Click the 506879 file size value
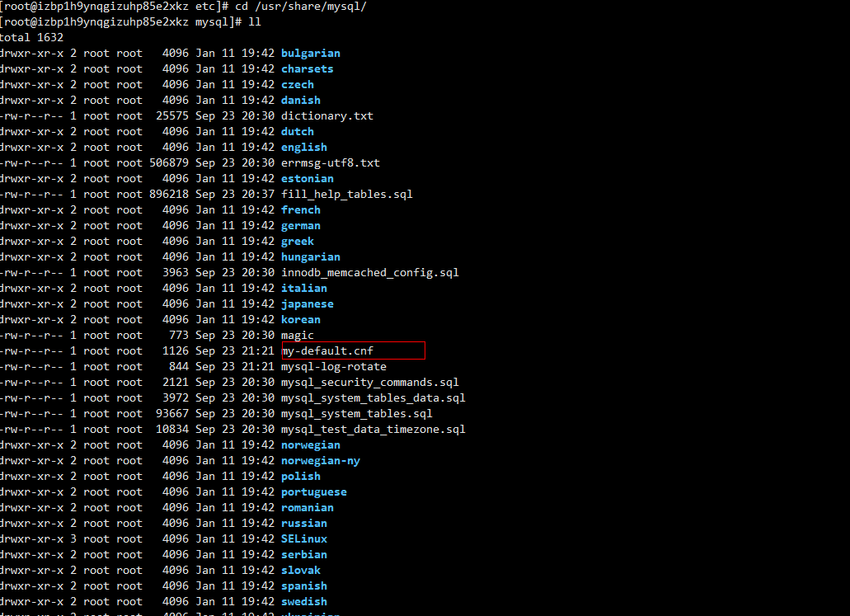 (x=168, y=162)
